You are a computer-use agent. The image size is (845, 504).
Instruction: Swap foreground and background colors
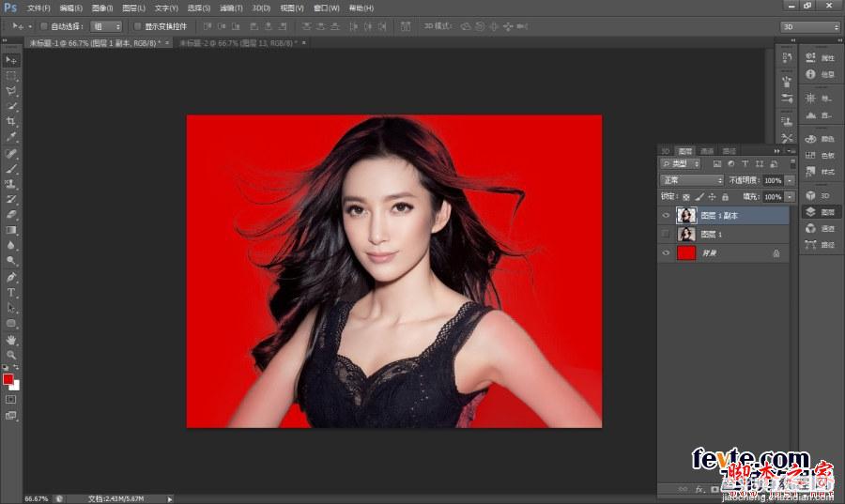(16, 368)
